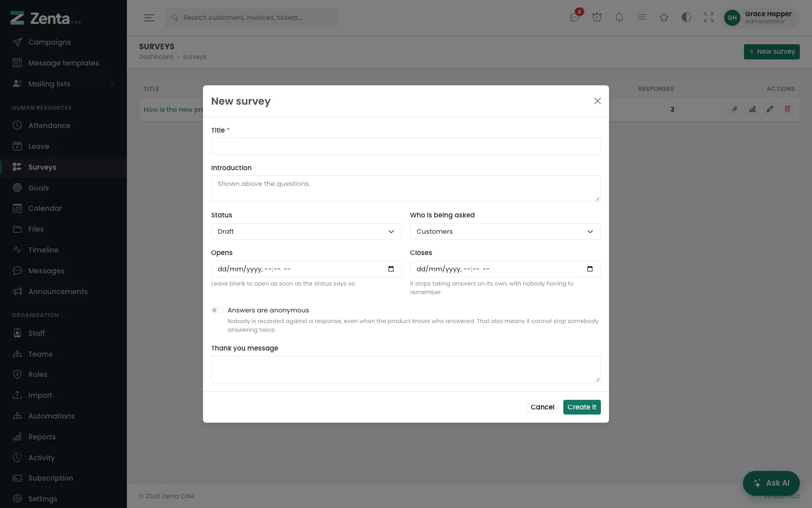Click the Introduction text area
Screen dimensions: 812x508
[x=406, y=188]
